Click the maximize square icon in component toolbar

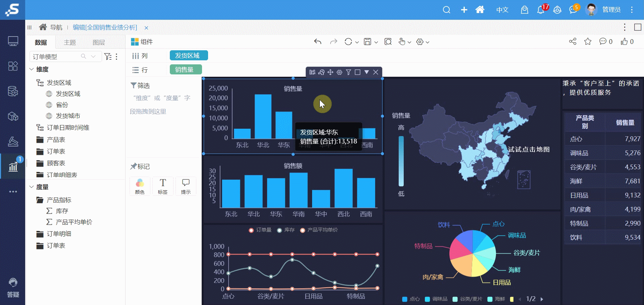pyautogui.click(x=357, y=72)
